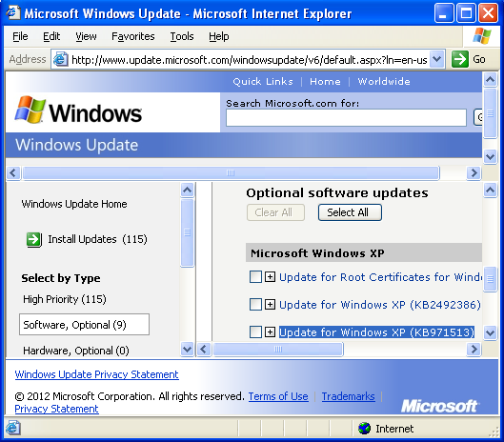Check the Update for Root Certificates checkbox
504x442 pixels.
pos(255,277)
